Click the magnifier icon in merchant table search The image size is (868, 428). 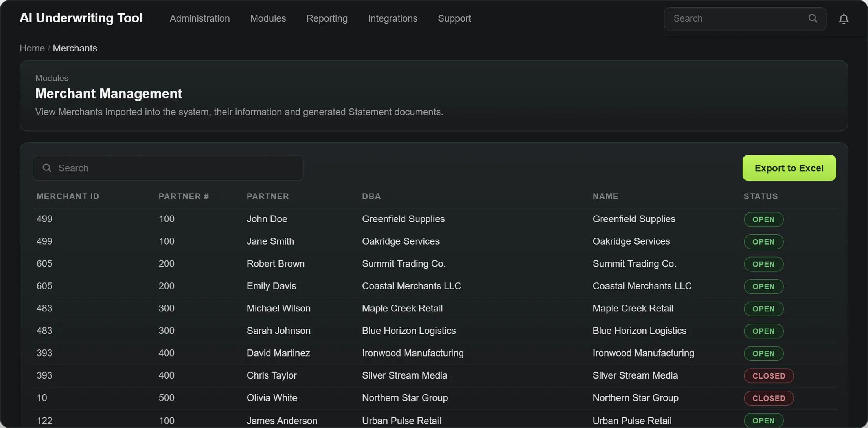(47, 168)
